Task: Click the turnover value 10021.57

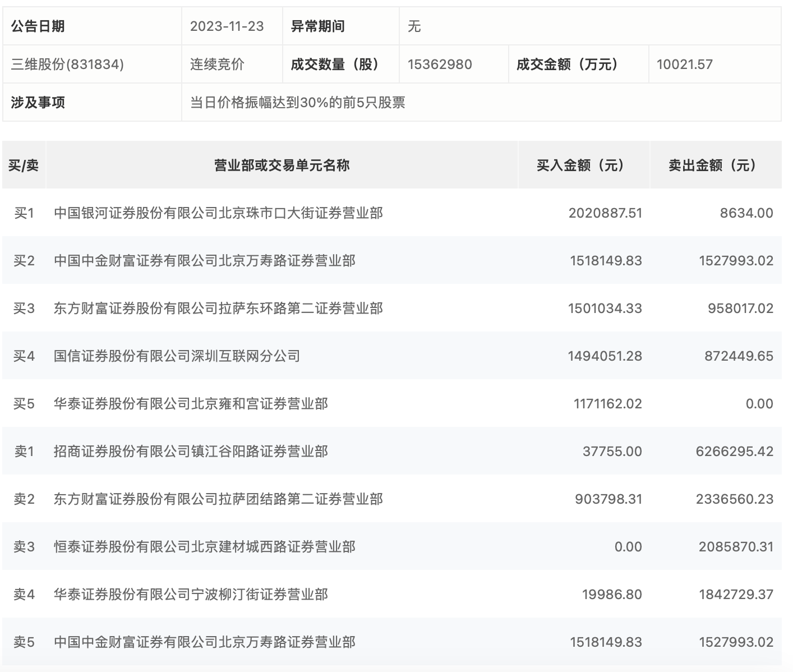Action: point(685,65)
